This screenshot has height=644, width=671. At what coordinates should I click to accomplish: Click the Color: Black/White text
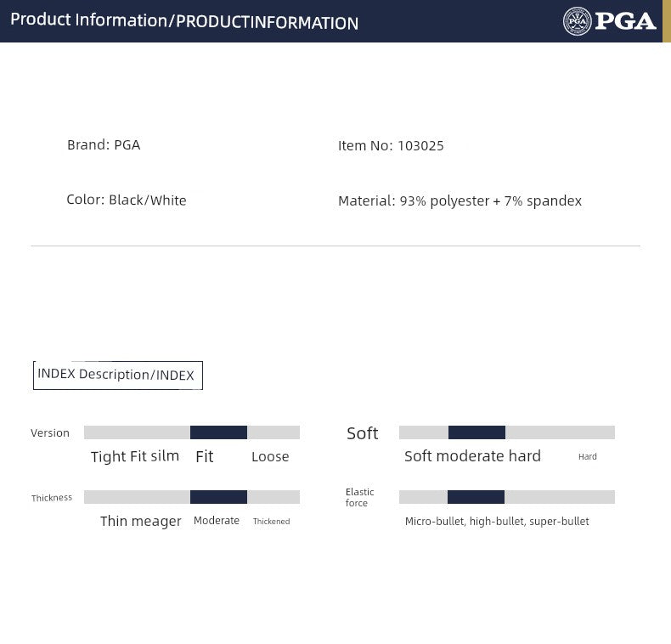pyautogui.click(x=127, y=201)
